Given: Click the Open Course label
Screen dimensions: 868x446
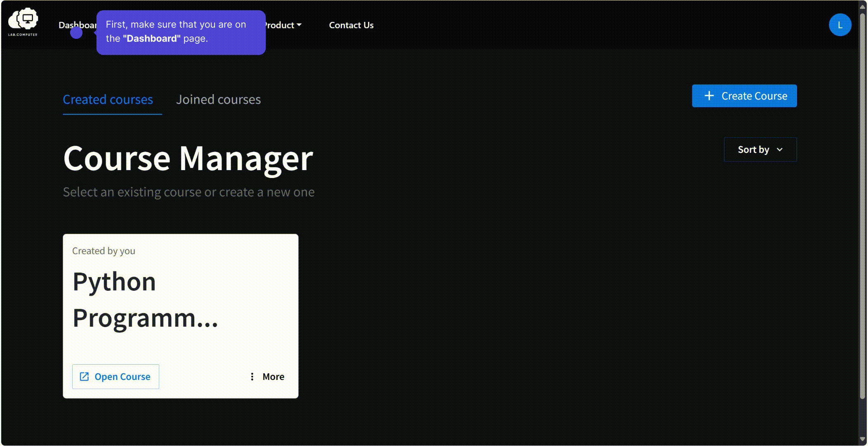Looking at the screenshot, I should point(123,377).
